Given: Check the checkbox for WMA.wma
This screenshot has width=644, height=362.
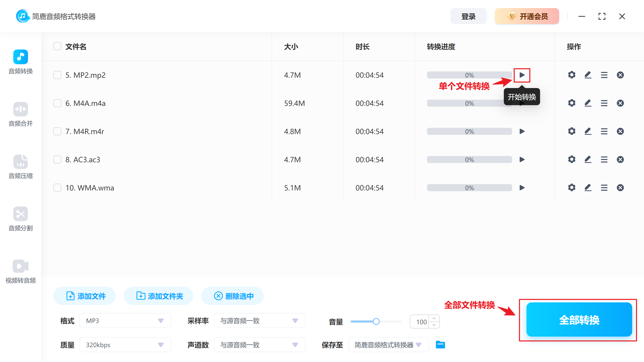Looking at the screenshot, I should pos(57,187).
